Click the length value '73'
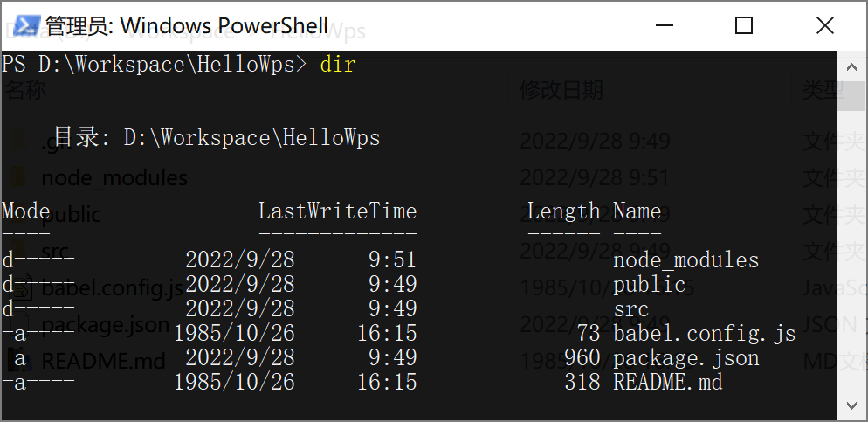 tap(588, 334)
